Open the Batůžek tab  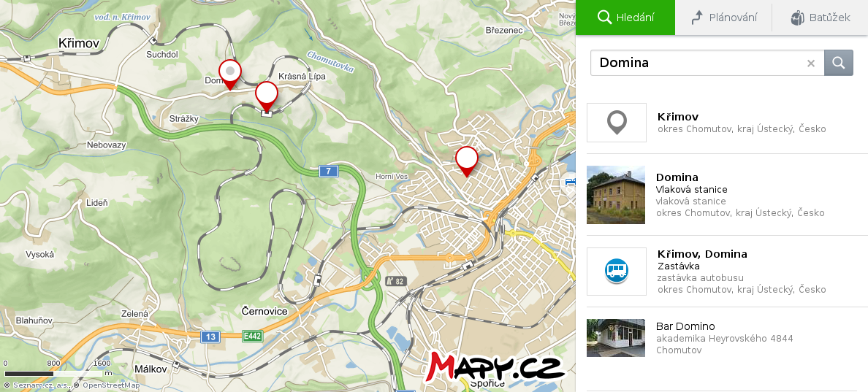pos(821,18)
